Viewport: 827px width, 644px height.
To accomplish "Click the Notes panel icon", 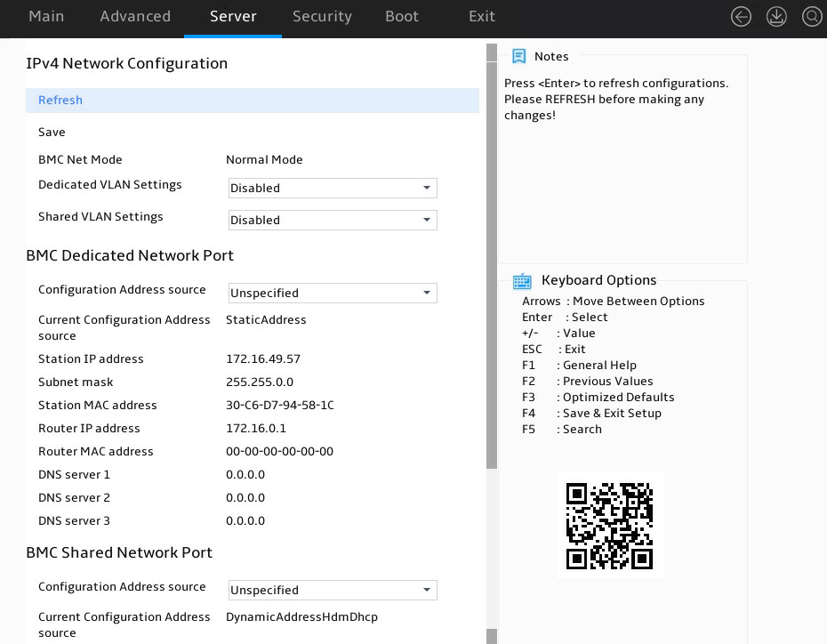I will (x=519, y=56).
